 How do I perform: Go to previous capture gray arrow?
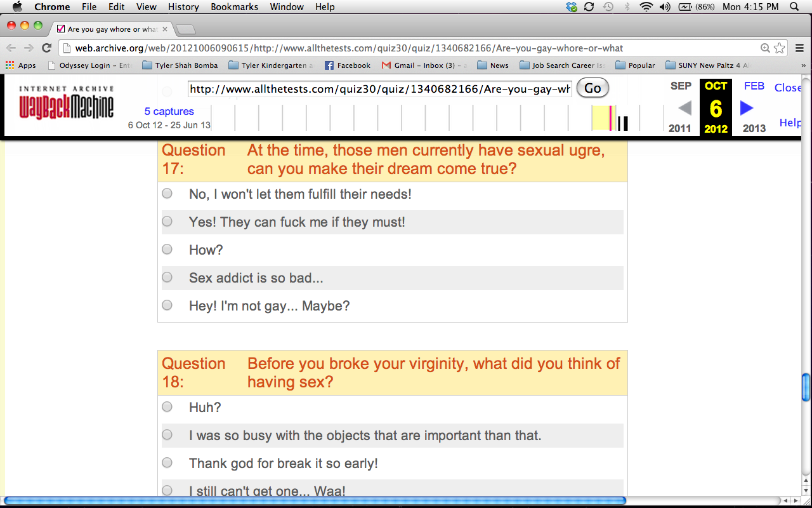click(684, 108)
